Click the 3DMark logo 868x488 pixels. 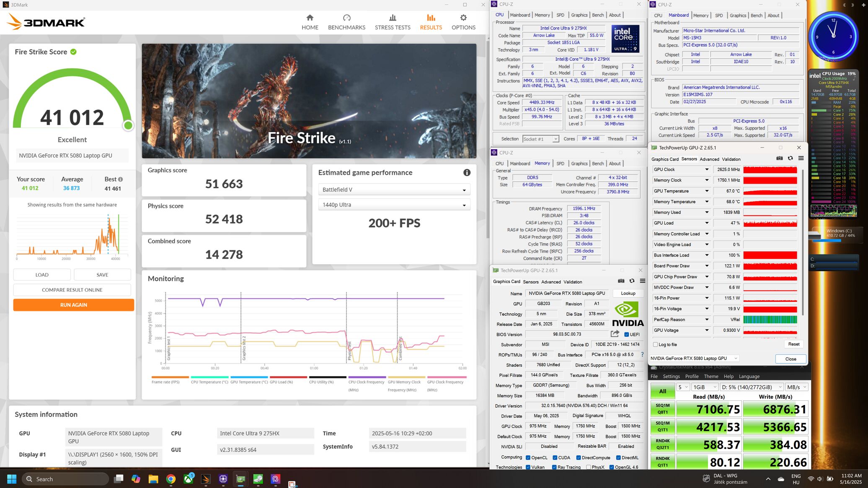coord(46,22)
